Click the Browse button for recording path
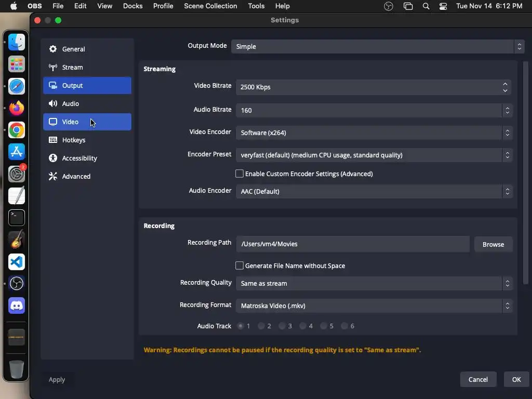This screenshot has width=532, height=399. [493, 245]
